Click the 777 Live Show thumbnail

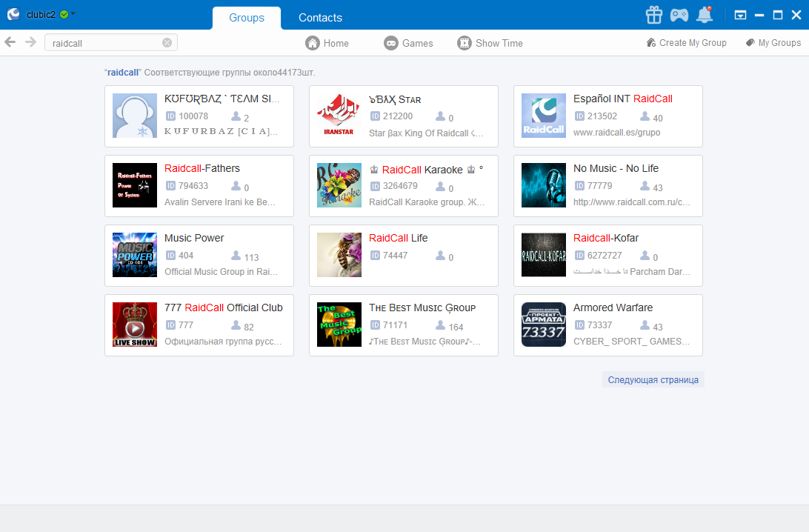(135, 325)
